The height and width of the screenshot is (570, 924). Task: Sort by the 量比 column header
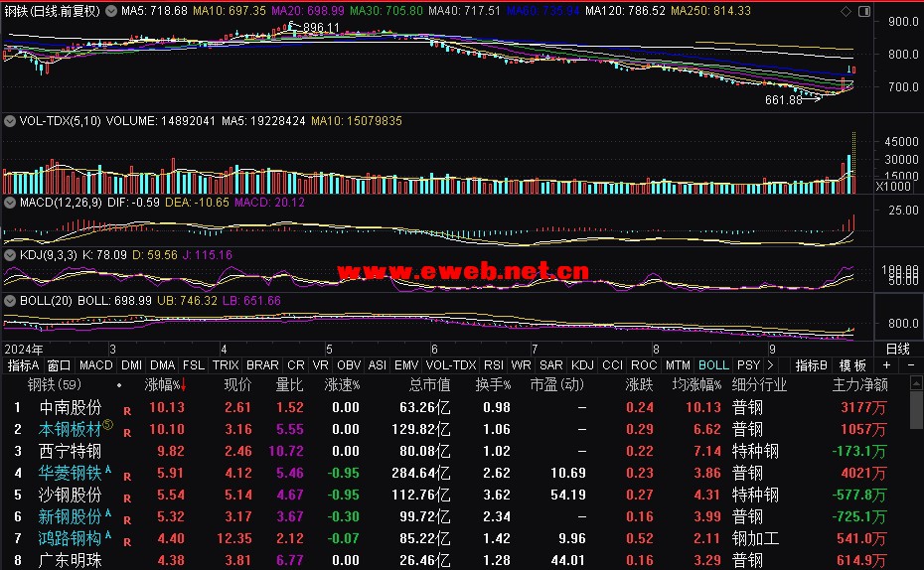(x=289, y=385)
